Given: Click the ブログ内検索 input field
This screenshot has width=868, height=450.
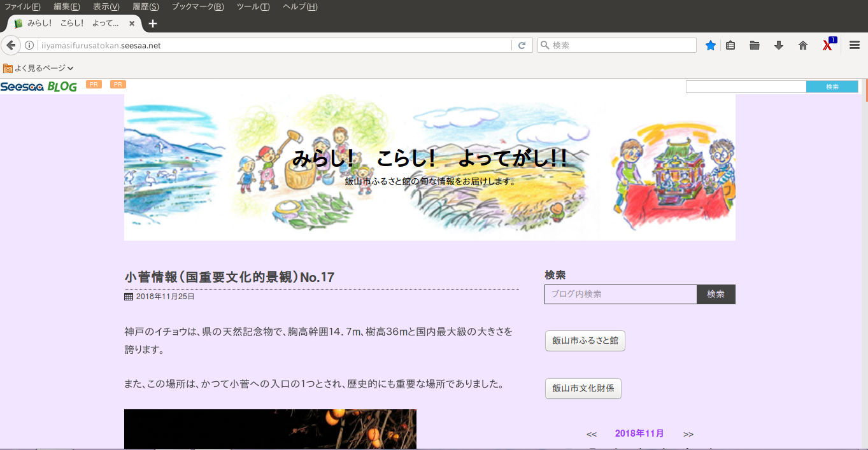Looking at the screenshot, I should coord(621,294).
